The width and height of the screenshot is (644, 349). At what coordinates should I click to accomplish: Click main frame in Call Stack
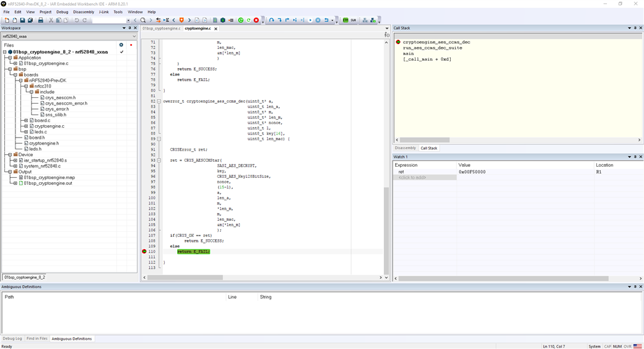pyautogui.click(x=408, y=53)
